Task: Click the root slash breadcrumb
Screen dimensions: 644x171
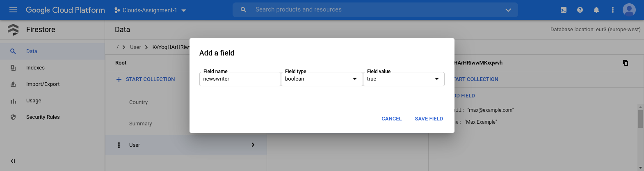Action: 117,47
